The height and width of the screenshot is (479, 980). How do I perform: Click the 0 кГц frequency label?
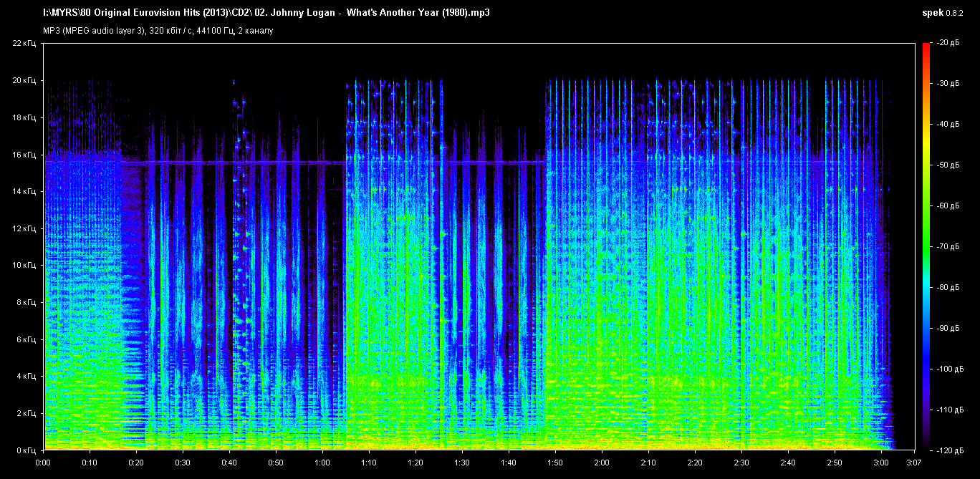pyautogui.click(x=26, y=450)
